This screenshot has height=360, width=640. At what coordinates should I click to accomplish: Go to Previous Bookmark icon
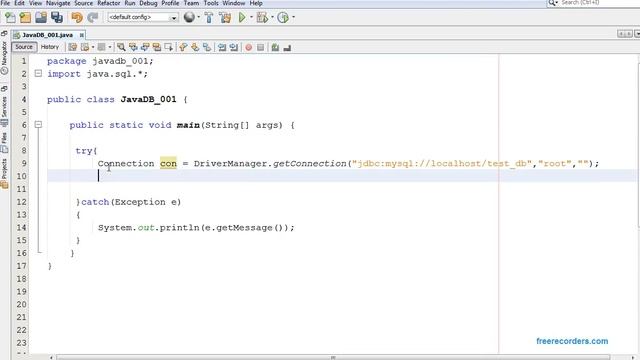tap(183, 47)
